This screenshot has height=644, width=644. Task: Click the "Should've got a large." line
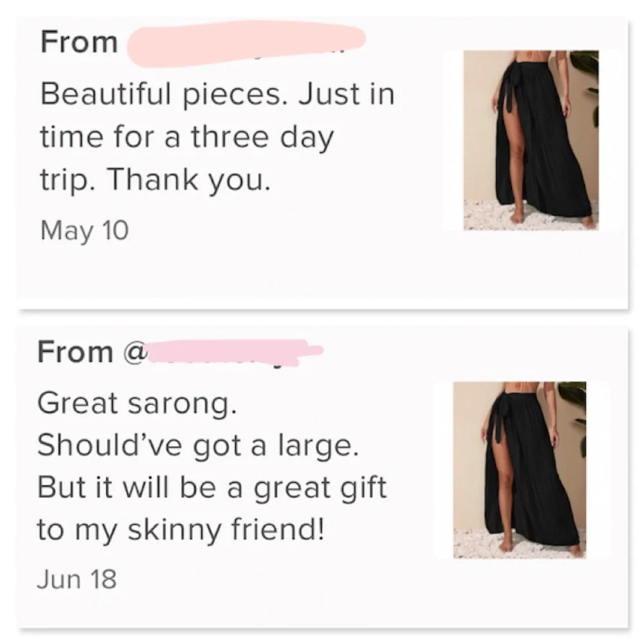pyautogui.click(x=197, y=445)
